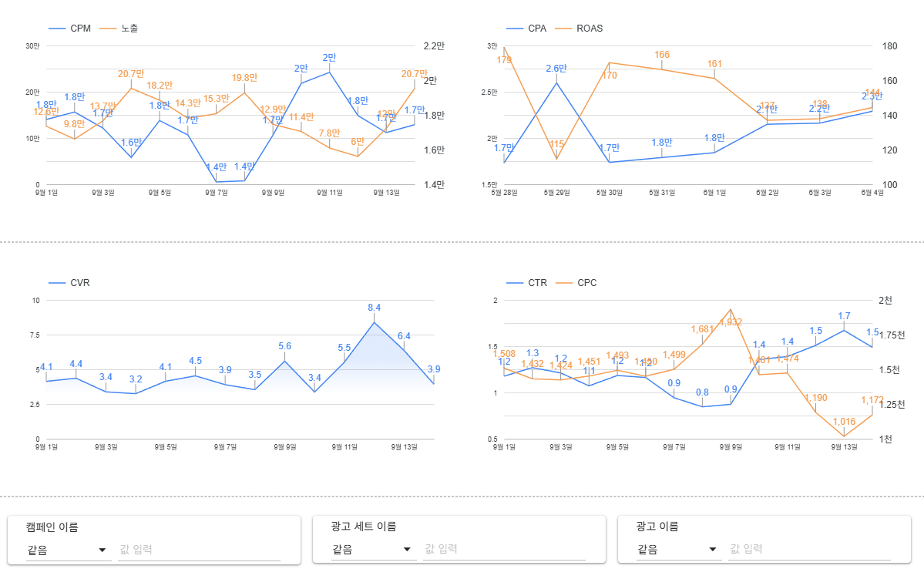Click the 6월 2일 axis date label
This screenshot has height=569, width=924.
[x=768, y=193]
